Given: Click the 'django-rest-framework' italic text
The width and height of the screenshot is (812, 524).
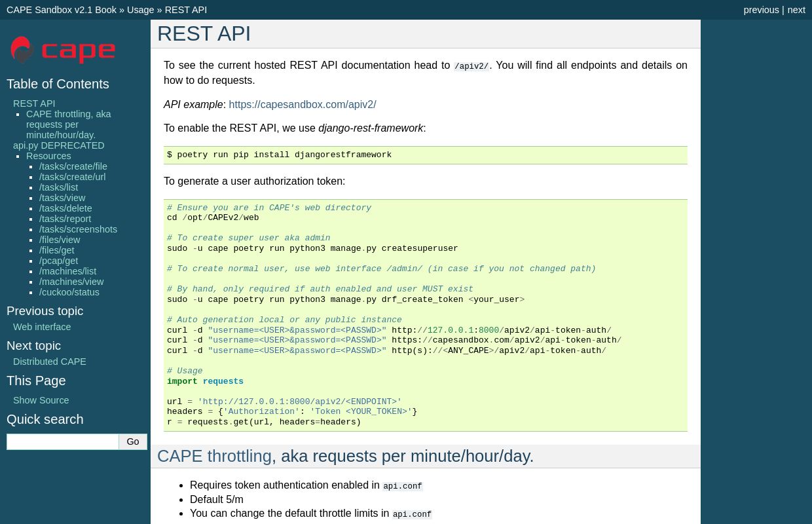Looking at the screenshot, I should pyautogui.click(x=371, y=128).
